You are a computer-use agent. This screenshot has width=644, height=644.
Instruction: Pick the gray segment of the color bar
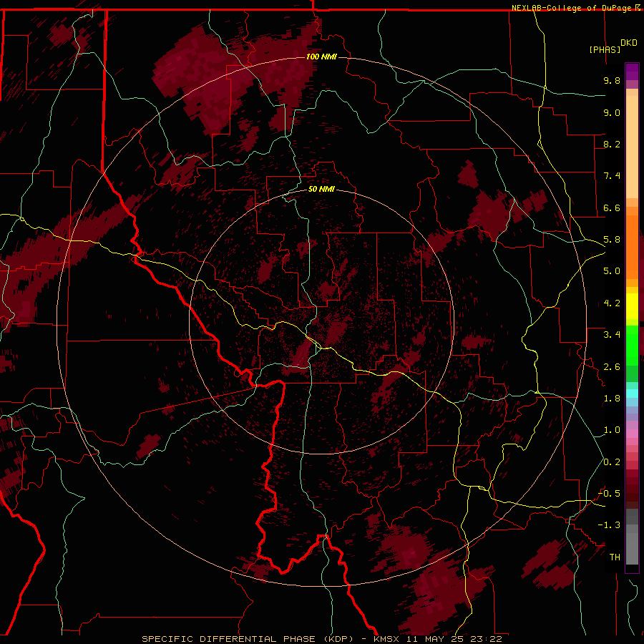pos(632,538)
